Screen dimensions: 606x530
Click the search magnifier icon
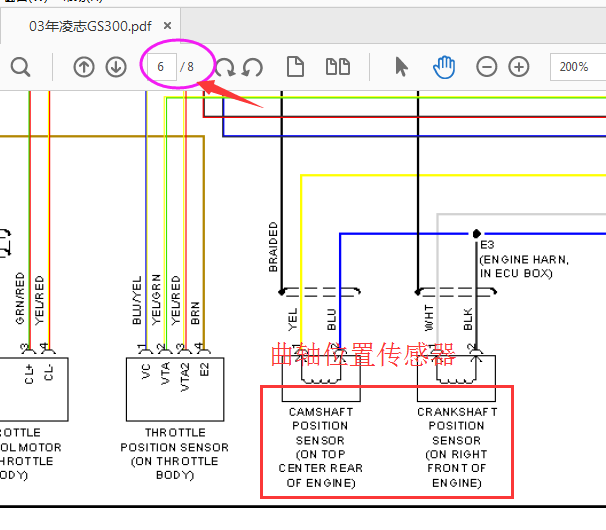point(20,67)
